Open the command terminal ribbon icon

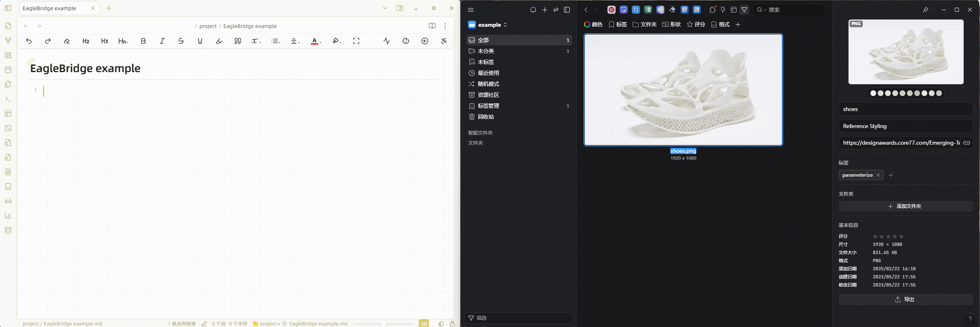point(8,99)
